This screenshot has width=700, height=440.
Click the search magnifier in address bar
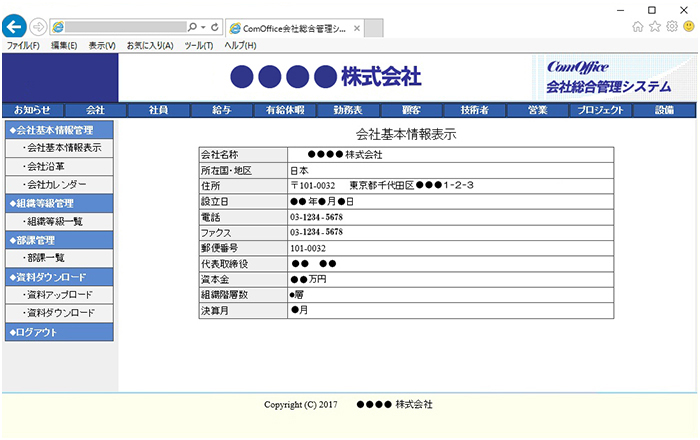click(192, 27)
